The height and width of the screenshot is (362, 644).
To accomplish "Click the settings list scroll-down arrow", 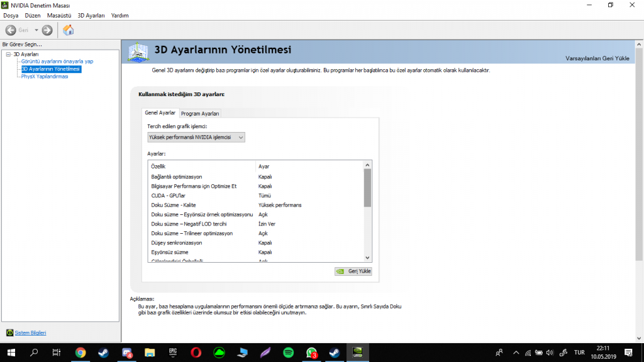I will pos(367,258).
